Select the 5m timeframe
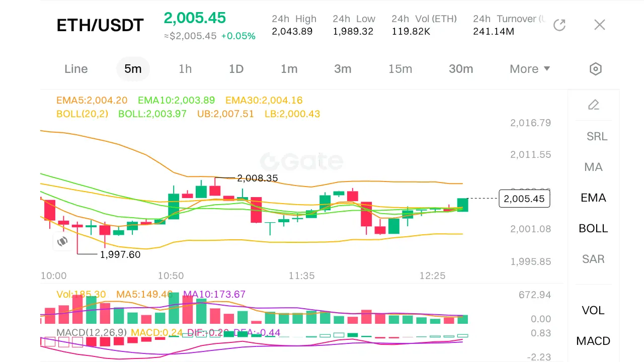The width and height of the screenshot is (644, 362). point(133,69)
